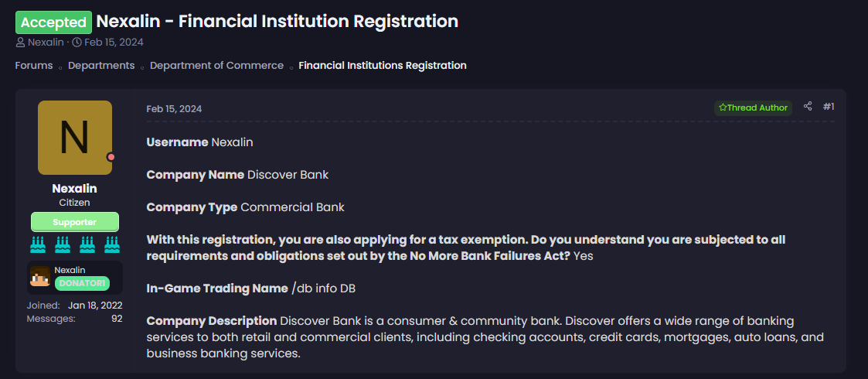This screenshot has width=868, height=379.
Task: Click the DONATOR1 rank badge
Action: [82, 283]
